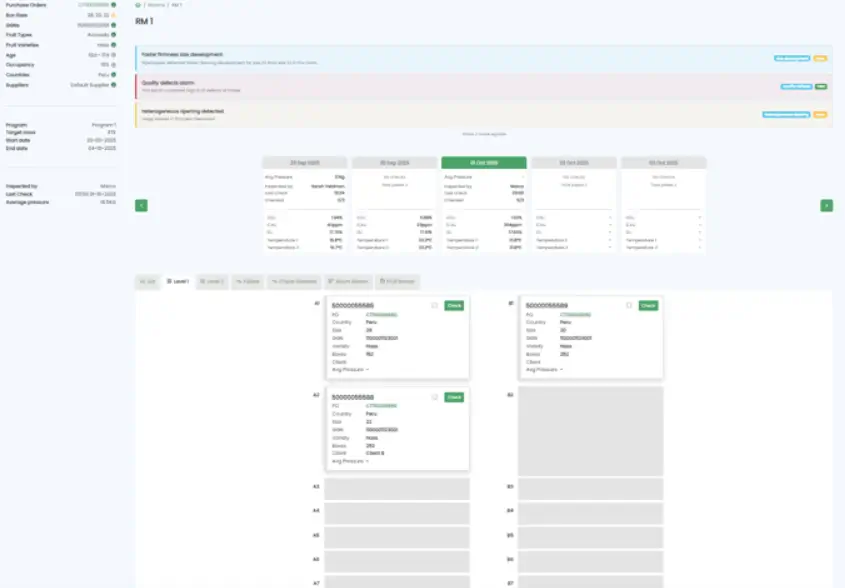This screenshot has width=845, height=588.
Task: Tick checkbox on pallet card in slot A1
Action: point(435,305)
